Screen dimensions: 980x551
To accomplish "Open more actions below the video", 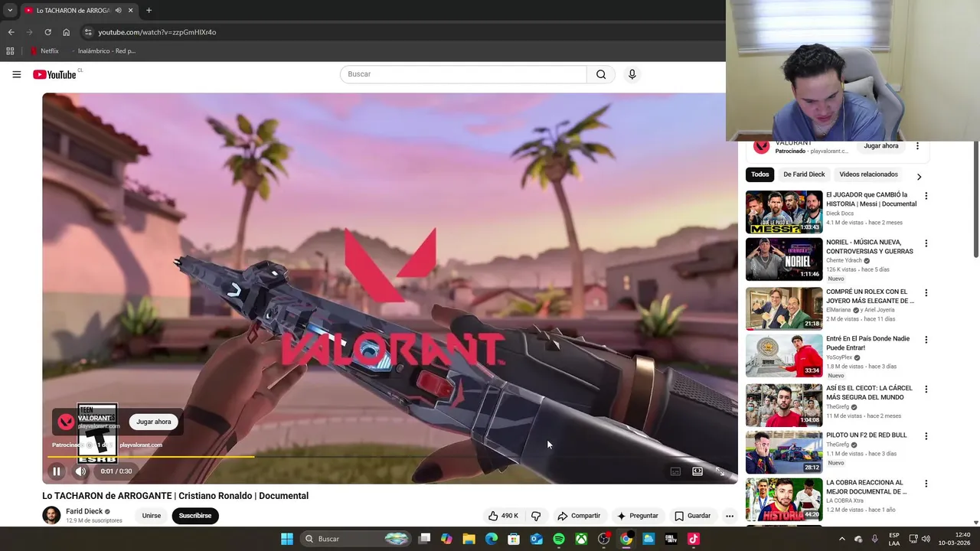I will pyautogui.click(x=730, y=516).
